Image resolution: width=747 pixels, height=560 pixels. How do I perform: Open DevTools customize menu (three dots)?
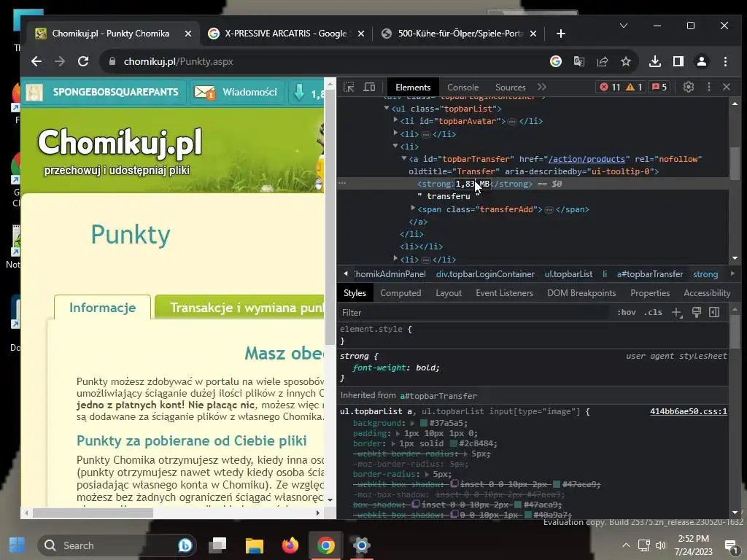pos(709,87)
